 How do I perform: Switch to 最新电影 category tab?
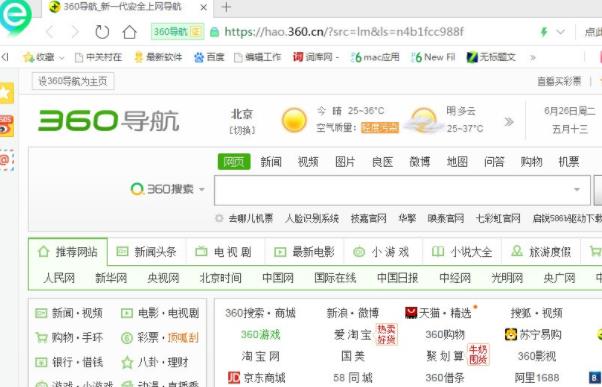pyautogui.click(x=304, y=252)
